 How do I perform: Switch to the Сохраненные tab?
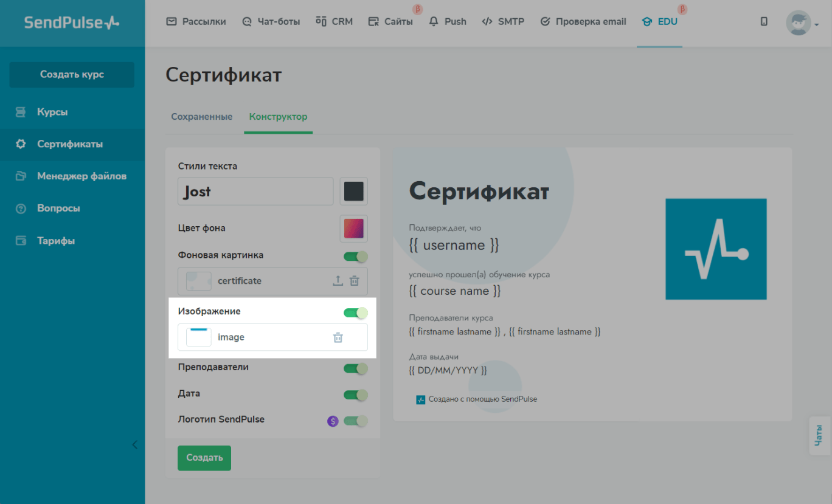[201, 117]
